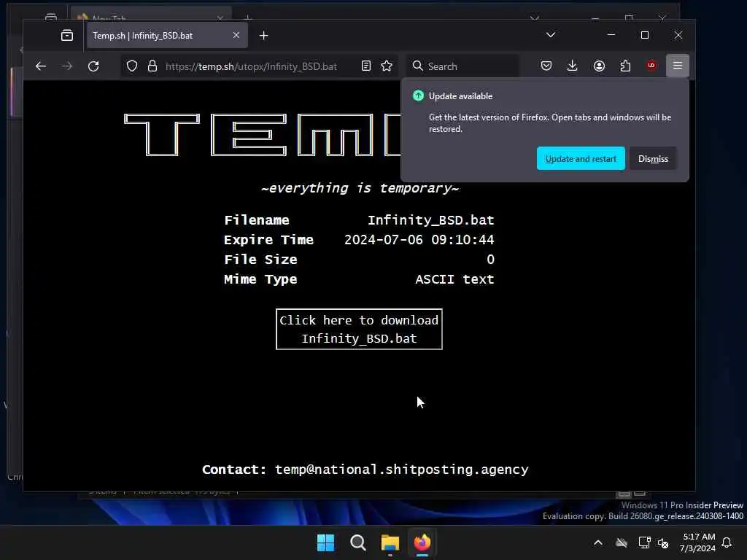Close the Temp.sh Infinity_BSD.bat tab

(236, 35)
